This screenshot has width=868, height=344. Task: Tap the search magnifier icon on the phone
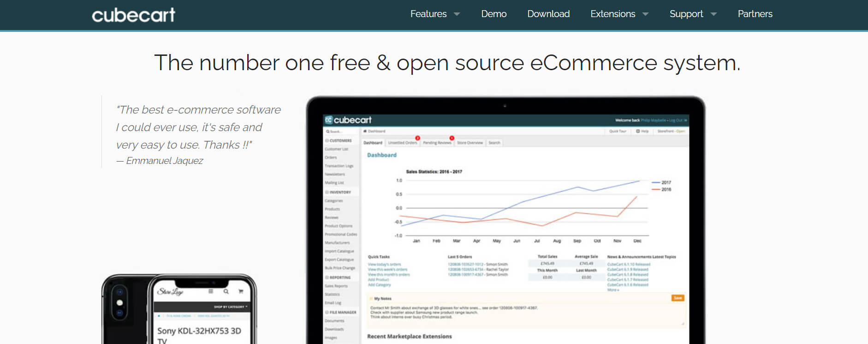[x=226, y=291]
